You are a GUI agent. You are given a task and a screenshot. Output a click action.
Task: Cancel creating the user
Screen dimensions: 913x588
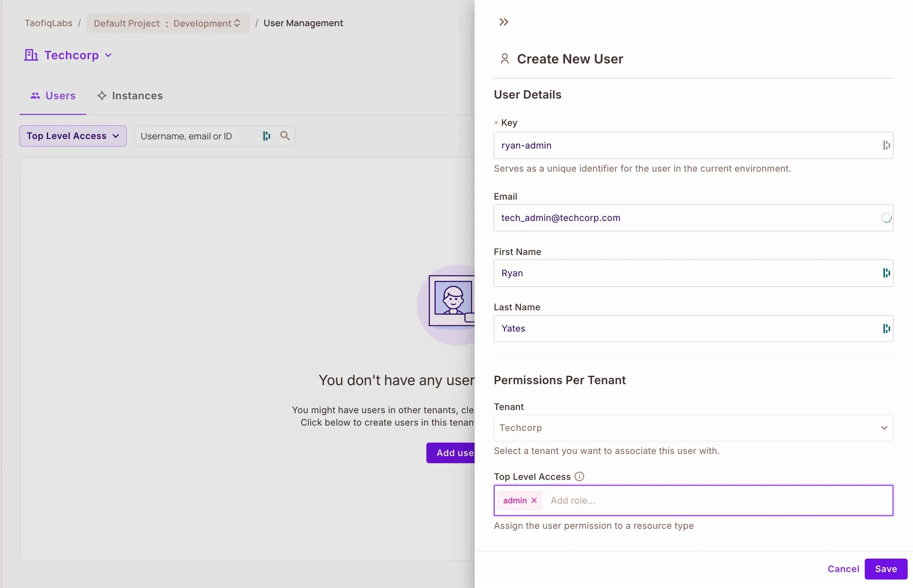[x=843, y=569]
